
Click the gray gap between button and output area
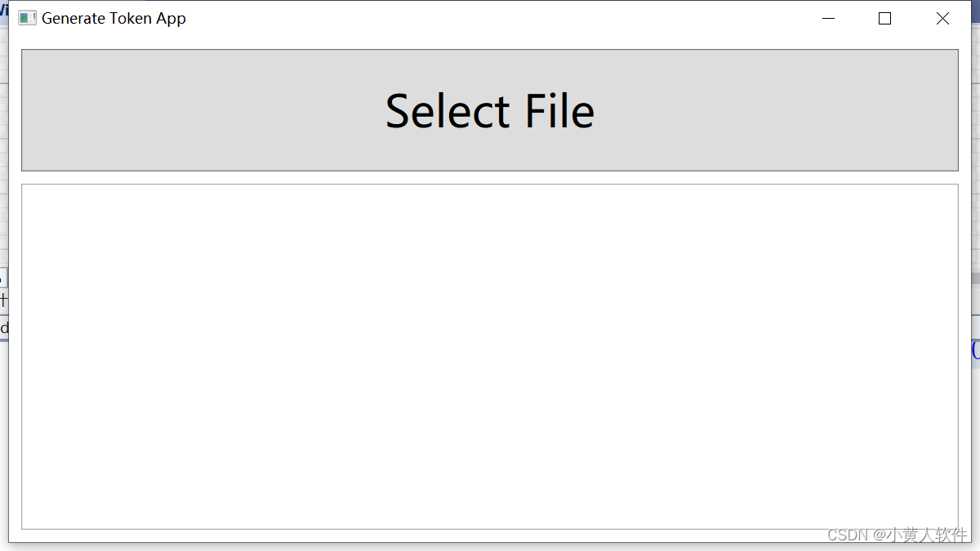point(490,177)
